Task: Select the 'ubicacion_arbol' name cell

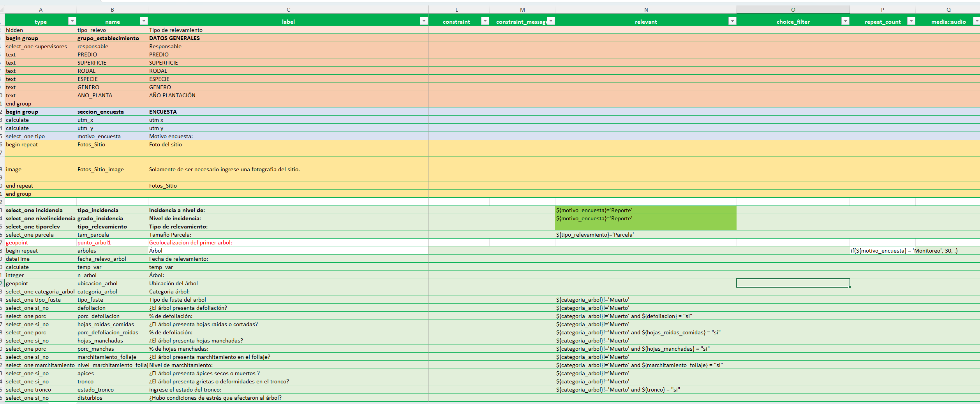Action: 112,283
